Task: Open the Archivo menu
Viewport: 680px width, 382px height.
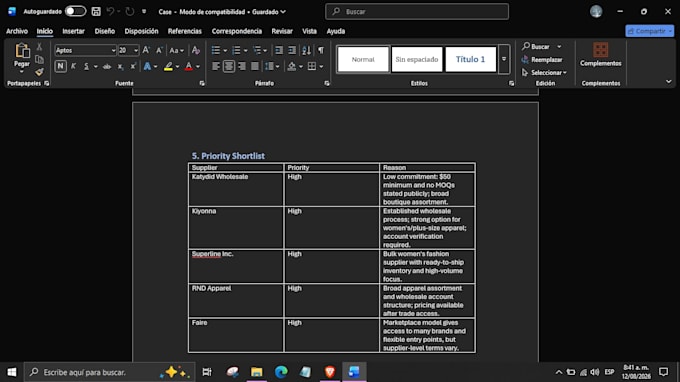Action: (x=17, y=31)
